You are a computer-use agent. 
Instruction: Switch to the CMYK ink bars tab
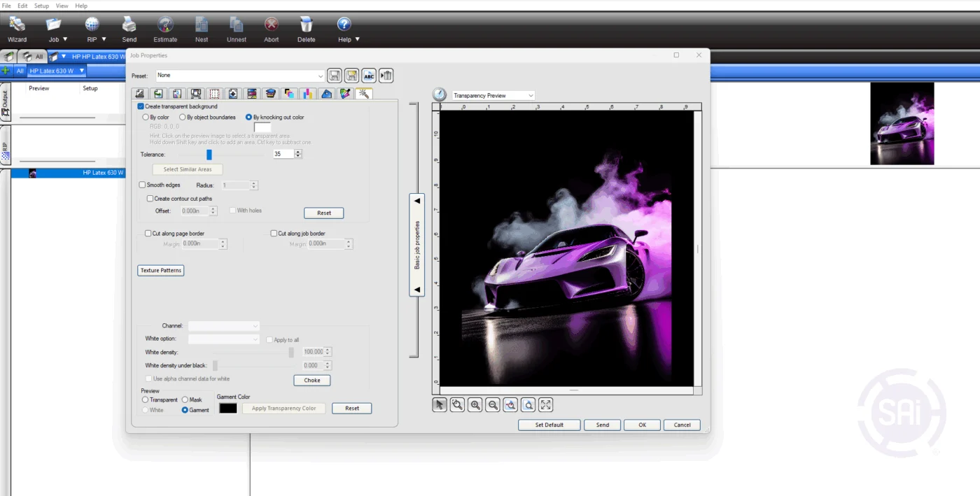click(x=308, y=94)
